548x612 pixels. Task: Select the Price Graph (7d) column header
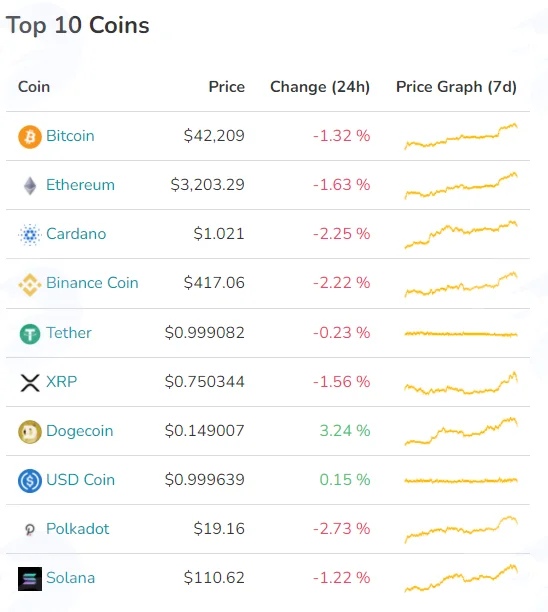[456, 87]
